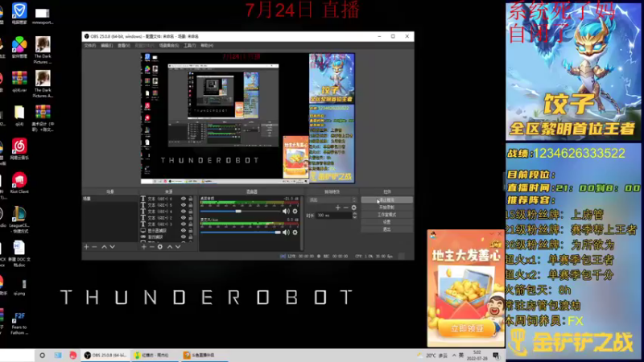This screenshot has width=644, height=362.
Task: Select the 场景 entry in scenes list
Action: (x=110, y=199)
